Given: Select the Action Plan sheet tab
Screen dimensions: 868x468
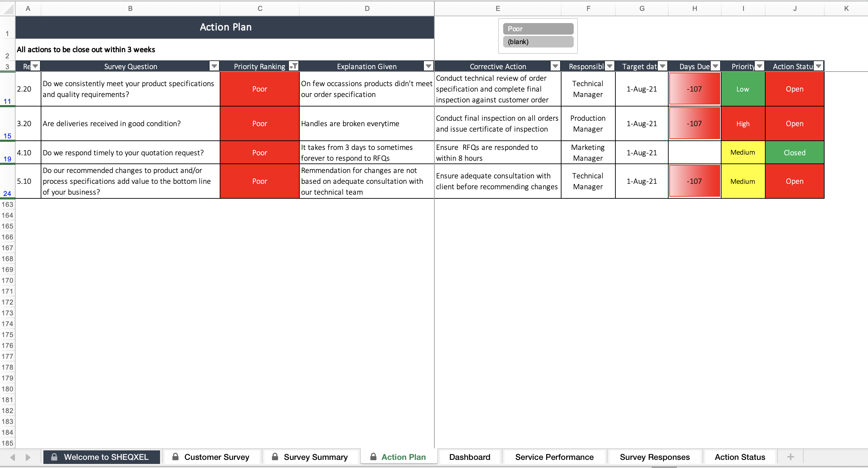Looking at the screenshot, I should point(399,457).
